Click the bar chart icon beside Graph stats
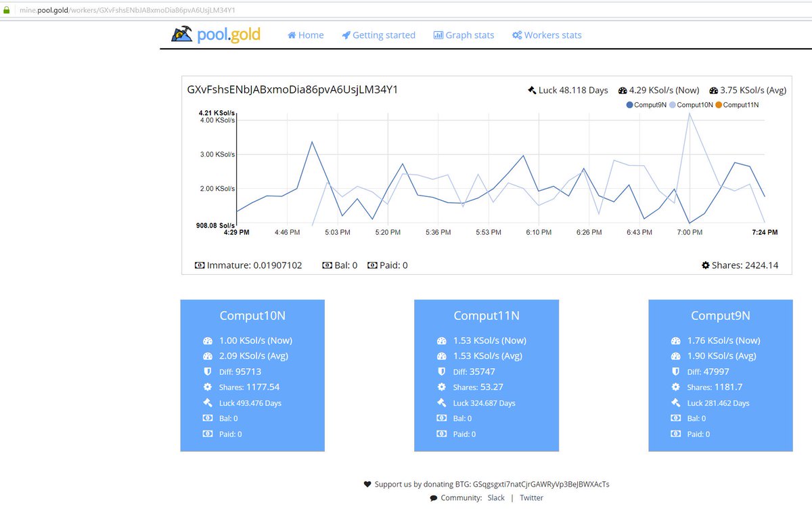This screenshot has height=513, width=812. pos(438,35)
